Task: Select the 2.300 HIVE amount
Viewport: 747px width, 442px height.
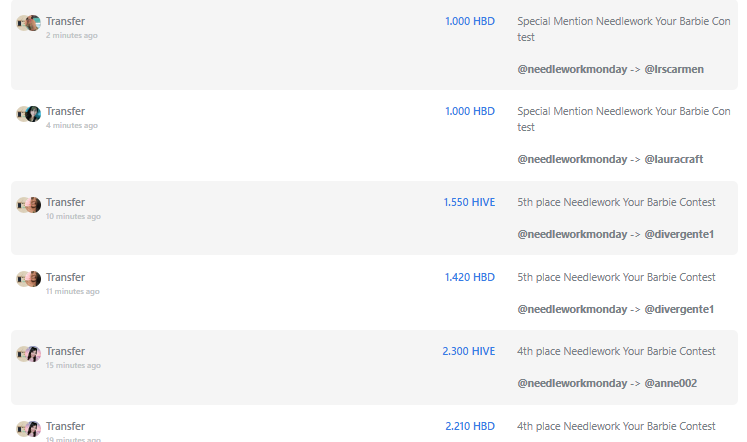Action: (469, 352)
